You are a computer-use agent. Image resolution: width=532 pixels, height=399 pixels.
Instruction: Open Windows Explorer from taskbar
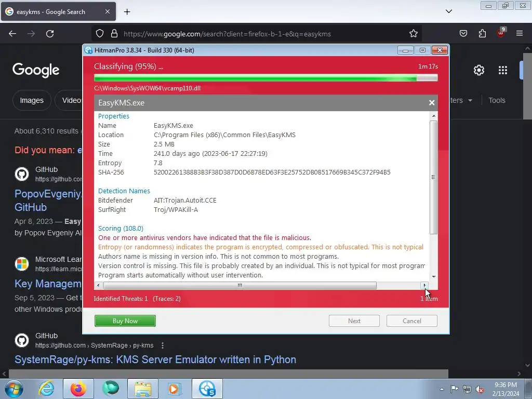pos(143,389)
